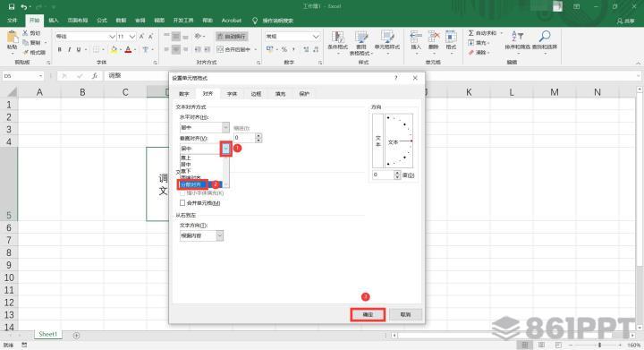Image resolution: width=644 pixels, height=350 pixels.
Task: Click the Paste (粘贴) clipboard icon
Action: pyautogui.click(x=13, y=38)
